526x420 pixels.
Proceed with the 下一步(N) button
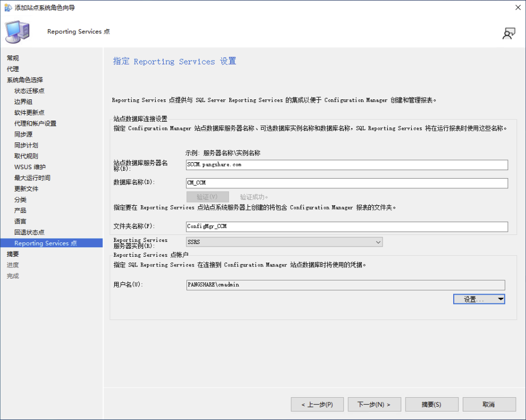375,405
